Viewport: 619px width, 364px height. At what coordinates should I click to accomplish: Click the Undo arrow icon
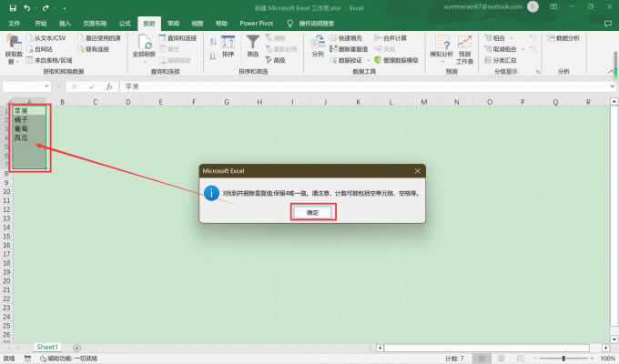click(27, 7)
